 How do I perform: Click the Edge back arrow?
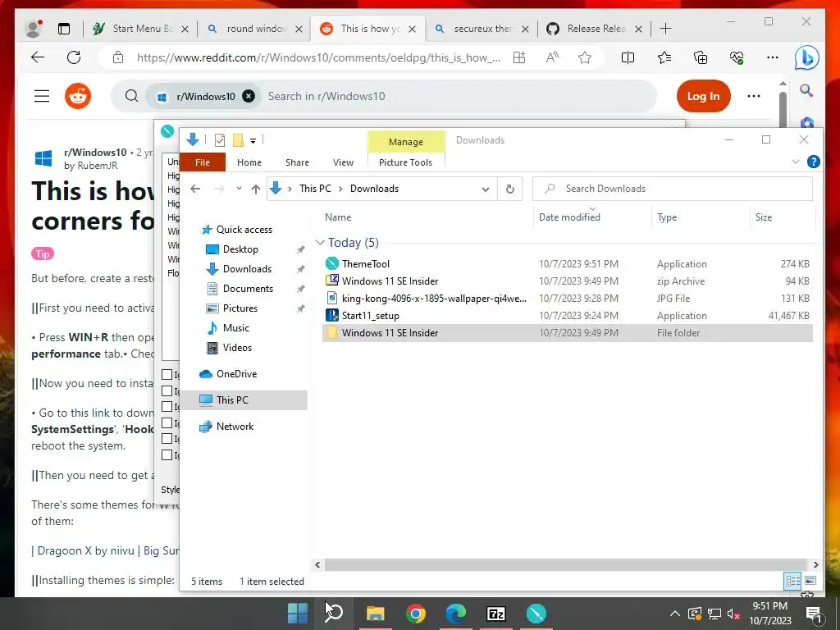click(x=38, y=57)
